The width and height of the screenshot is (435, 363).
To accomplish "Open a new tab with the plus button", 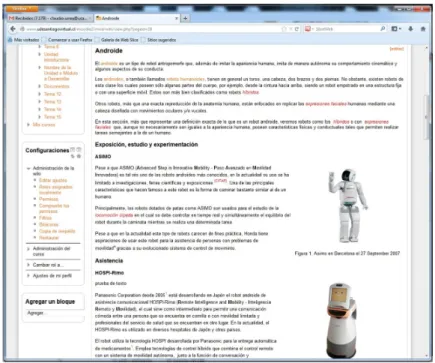I will coord(185,18).
